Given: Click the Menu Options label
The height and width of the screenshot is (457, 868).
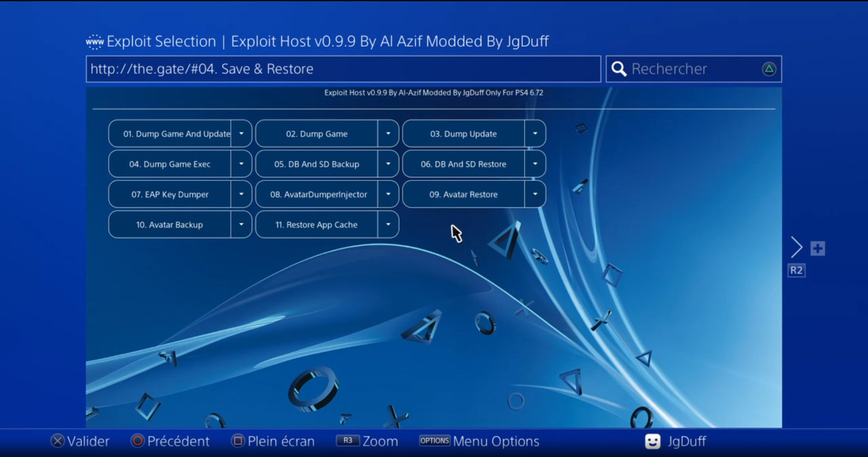Looking at the screenshot, I should [496, 441].
